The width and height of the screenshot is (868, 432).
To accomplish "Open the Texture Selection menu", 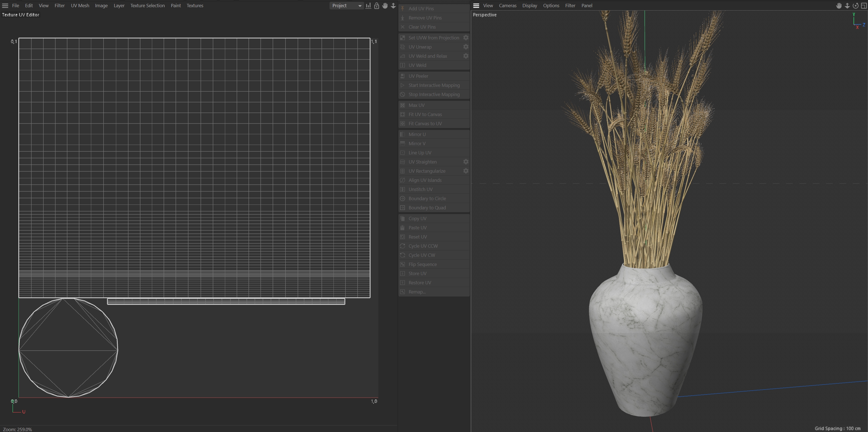I will (147, 6).
